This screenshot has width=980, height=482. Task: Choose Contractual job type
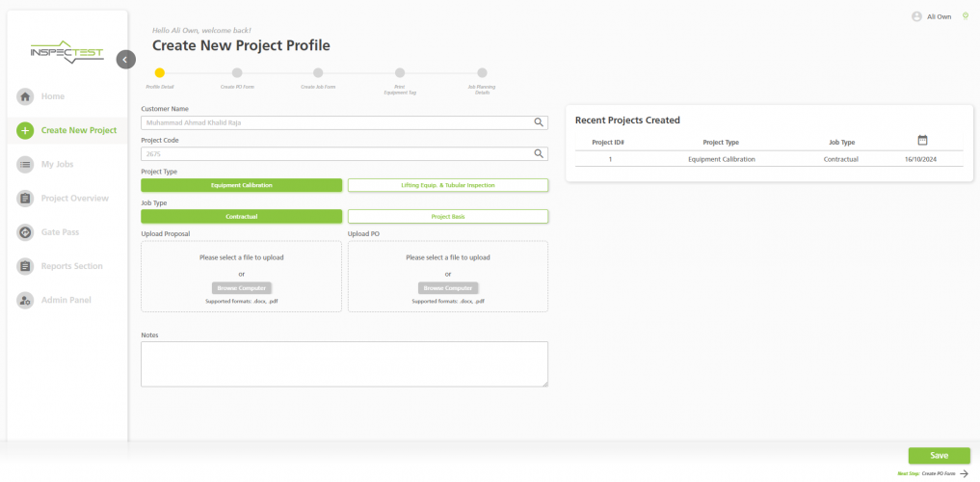point(241,216)
